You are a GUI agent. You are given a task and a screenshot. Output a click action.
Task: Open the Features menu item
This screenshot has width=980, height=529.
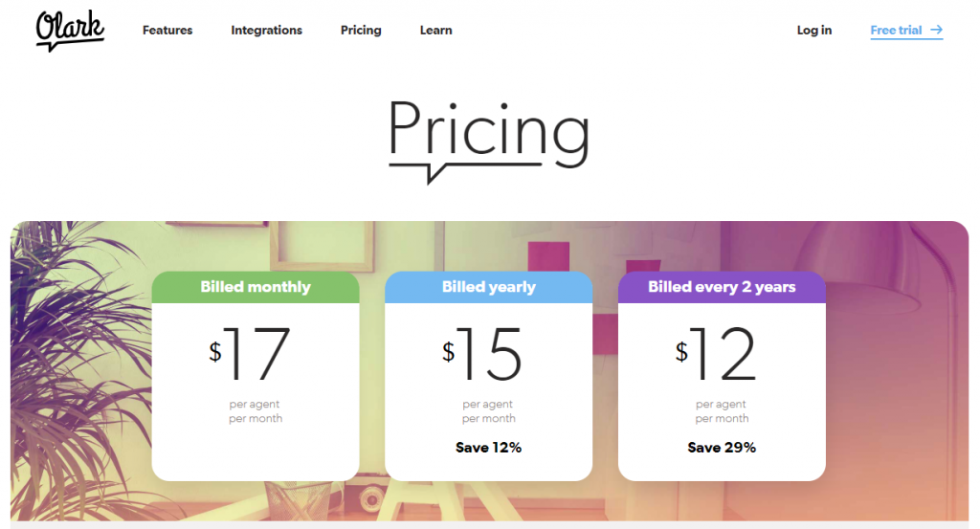167,31
